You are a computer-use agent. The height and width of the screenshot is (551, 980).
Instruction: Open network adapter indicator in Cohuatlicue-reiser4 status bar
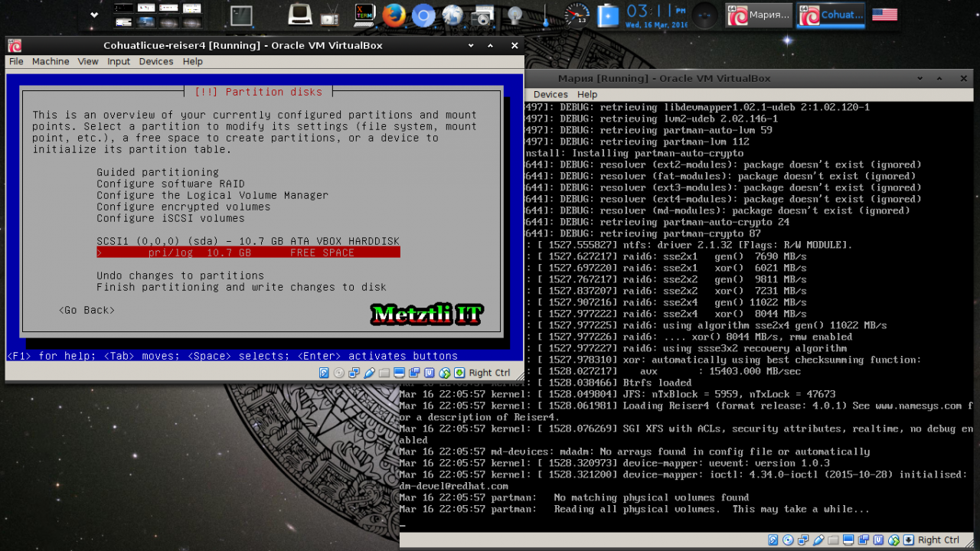pyautogui.click(x=354, y=373)
